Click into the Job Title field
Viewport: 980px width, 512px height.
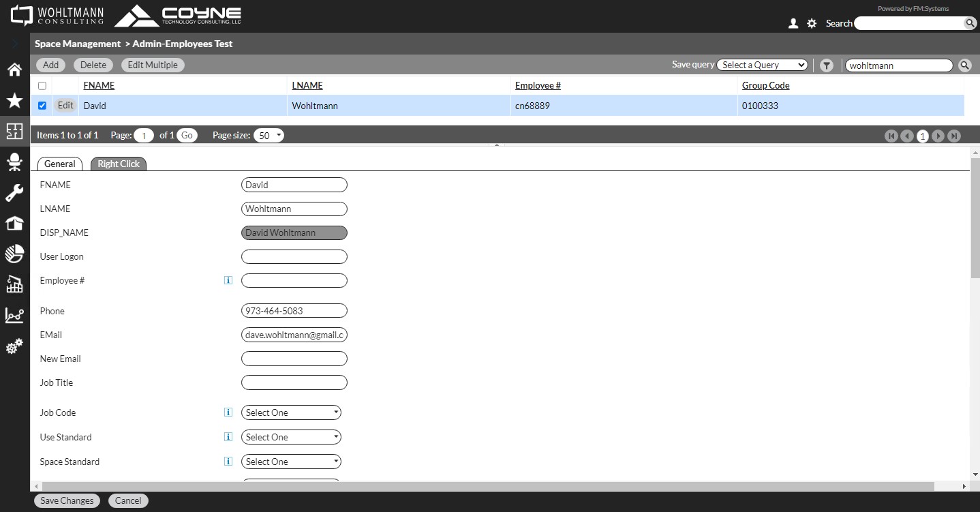pyautogui.click(x=294, y=382)
